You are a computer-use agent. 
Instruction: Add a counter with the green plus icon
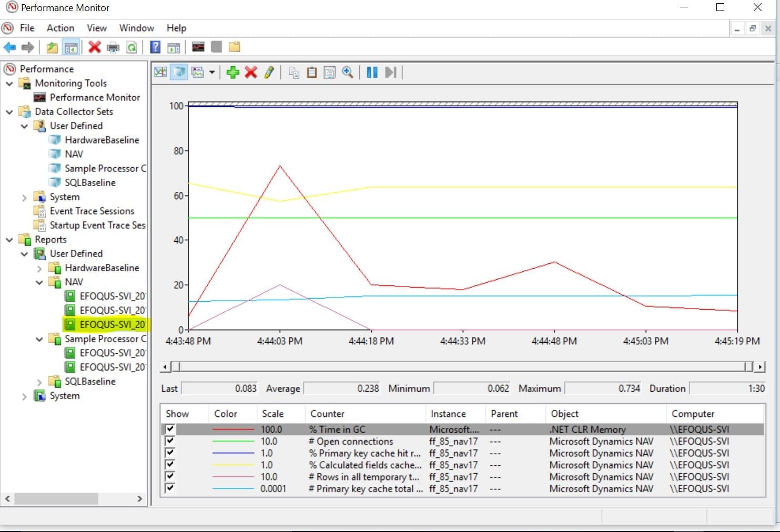tap(232, 72)
